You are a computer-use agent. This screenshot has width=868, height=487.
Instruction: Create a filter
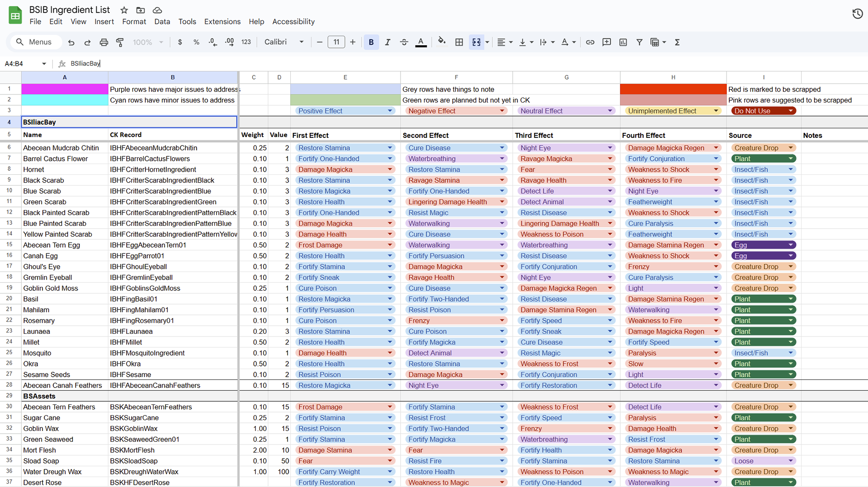639,42
